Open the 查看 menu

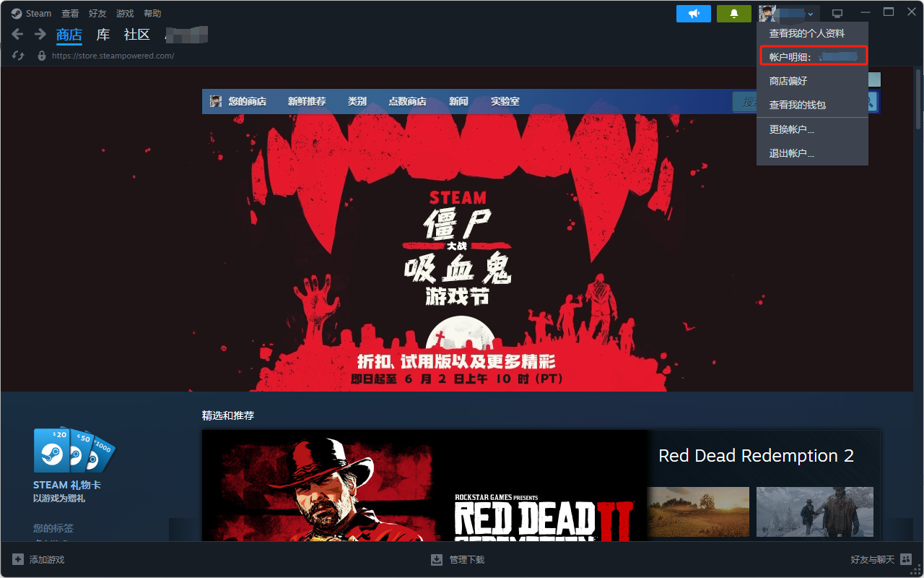(x=71, y=14)
